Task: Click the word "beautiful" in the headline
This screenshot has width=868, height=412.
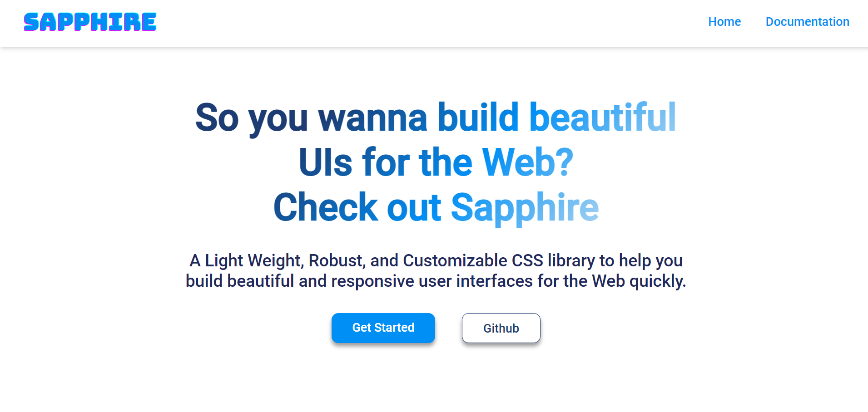Action: point(603,118)
